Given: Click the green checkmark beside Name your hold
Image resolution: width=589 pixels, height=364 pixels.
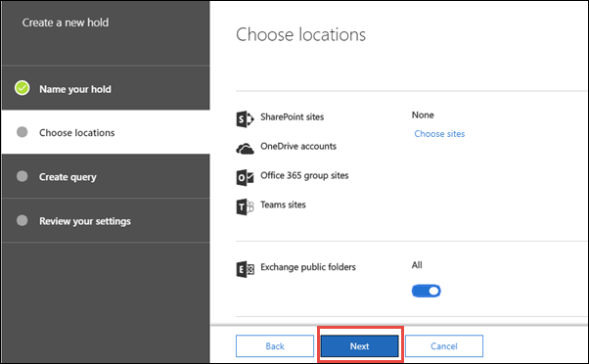Looking at the screenshot, I should pyautogui.click(x=23, y=88).
